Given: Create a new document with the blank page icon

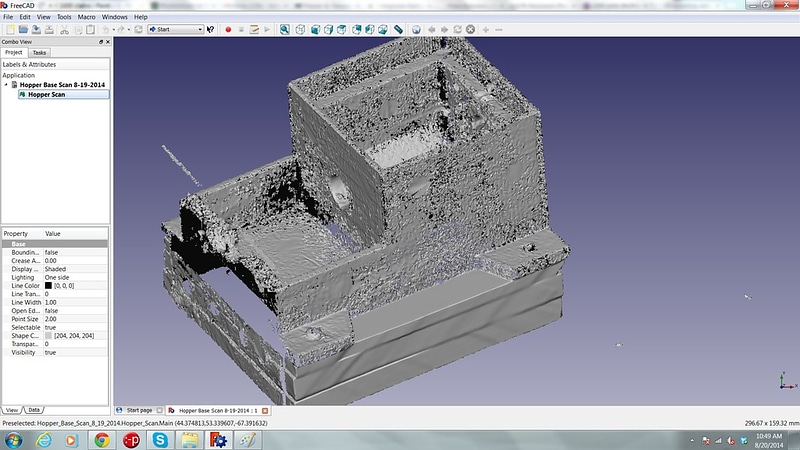Looking at the screenshot, I should 10,30.
